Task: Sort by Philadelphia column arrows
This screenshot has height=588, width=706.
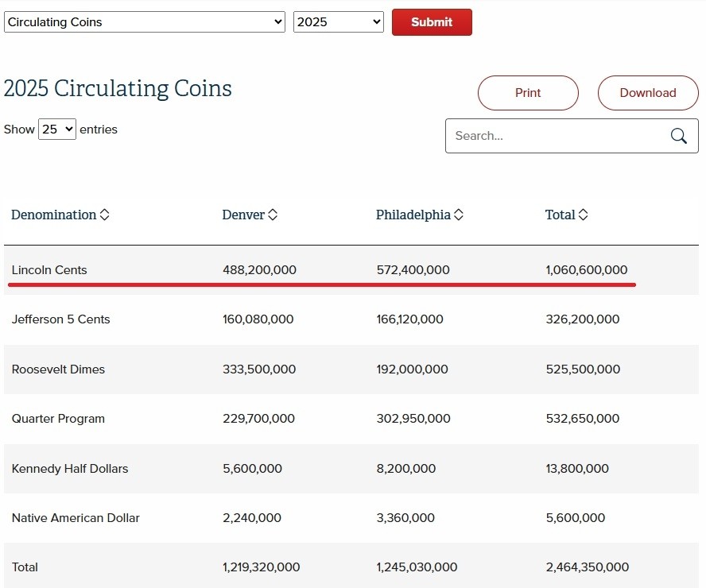Action: [x=459, y=215]
